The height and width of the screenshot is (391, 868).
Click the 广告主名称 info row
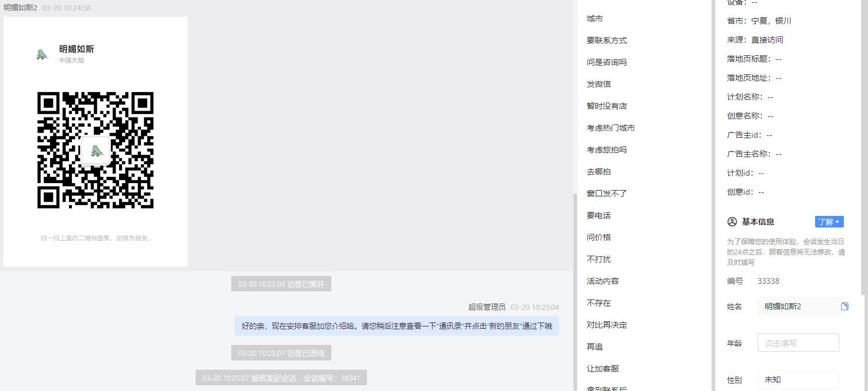pos(754,154)
